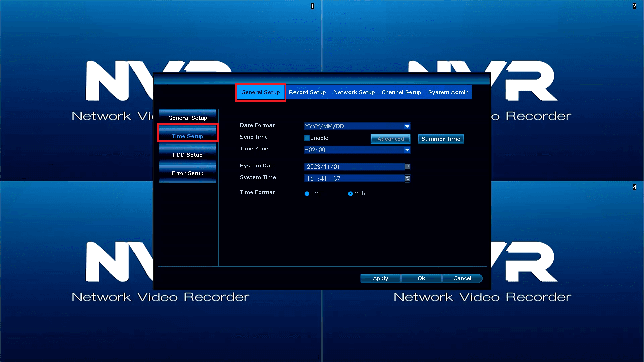Select the 24h time format
644x362 pixels.
click(x=350, y=194)
